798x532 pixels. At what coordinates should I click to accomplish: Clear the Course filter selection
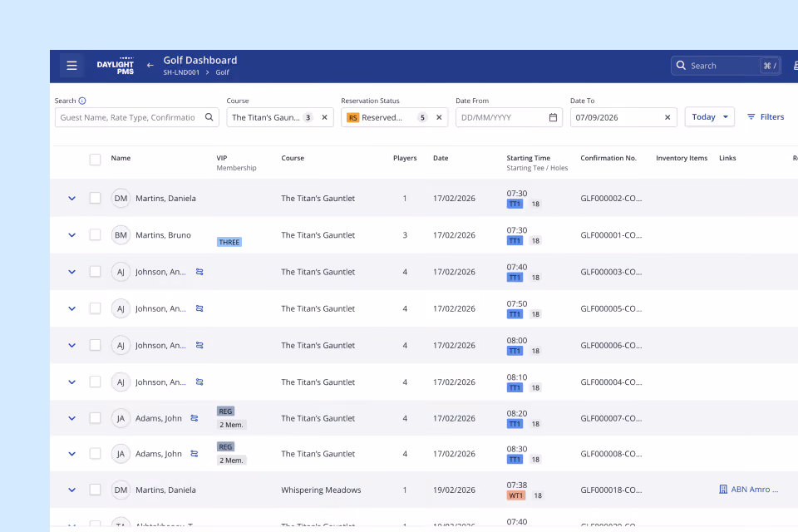pos(325,117)
